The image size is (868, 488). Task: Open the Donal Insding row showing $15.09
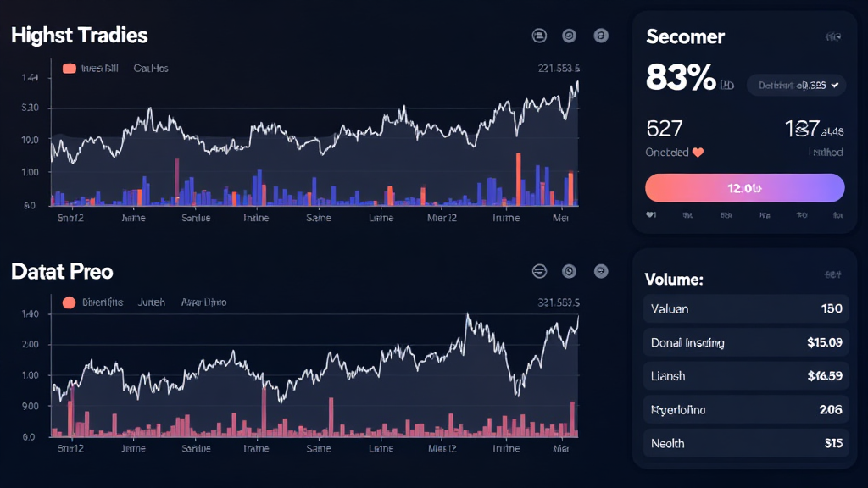click(x=746, y=342)
